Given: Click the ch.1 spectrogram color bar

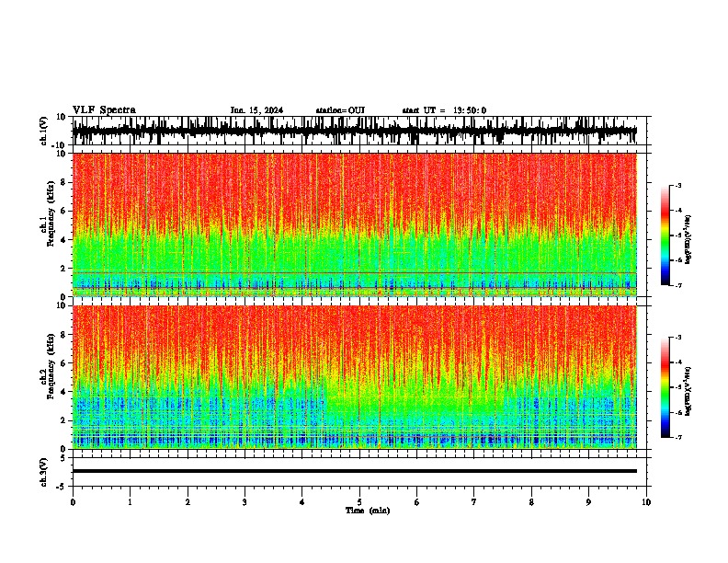Looking at the screenshot, I should (665, 236).
